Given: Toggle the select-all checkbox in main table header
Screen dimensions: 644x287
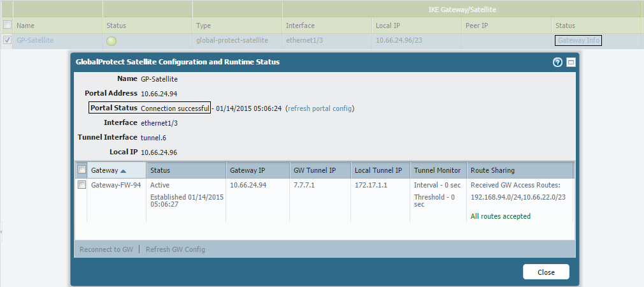Looking at the screenshot, I should click(7, 25).
